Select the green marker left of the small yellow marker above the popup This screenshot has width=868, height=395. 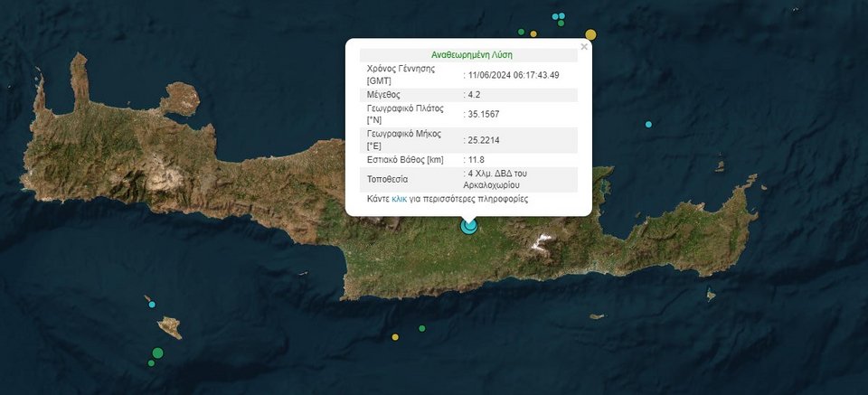[521, 32]
